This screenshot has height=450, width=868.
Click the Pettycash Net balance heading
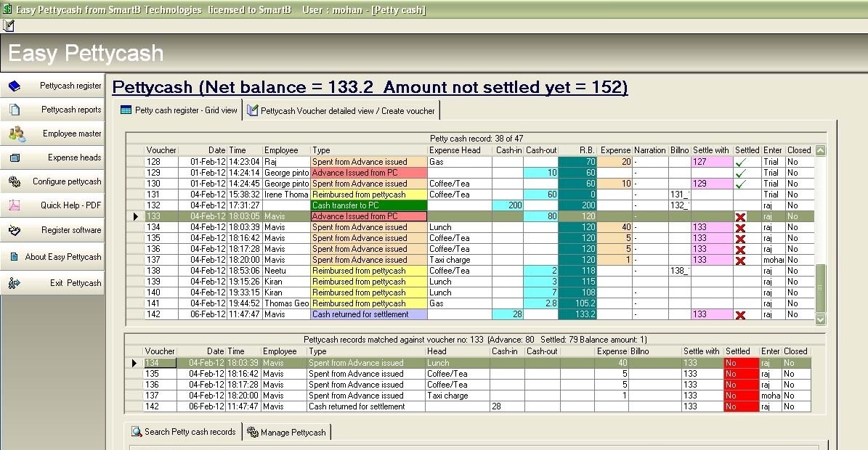pyautogui.click(x=370, y=87)
